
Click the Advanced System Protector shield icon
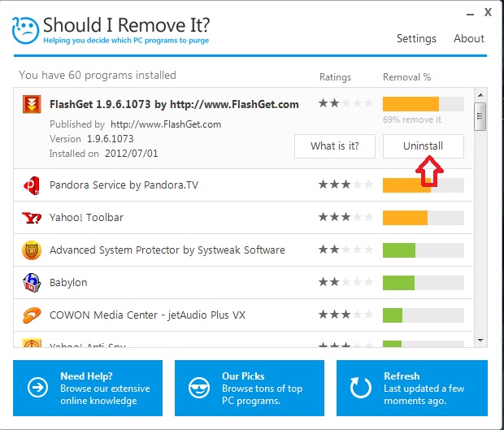coord(32,250)
